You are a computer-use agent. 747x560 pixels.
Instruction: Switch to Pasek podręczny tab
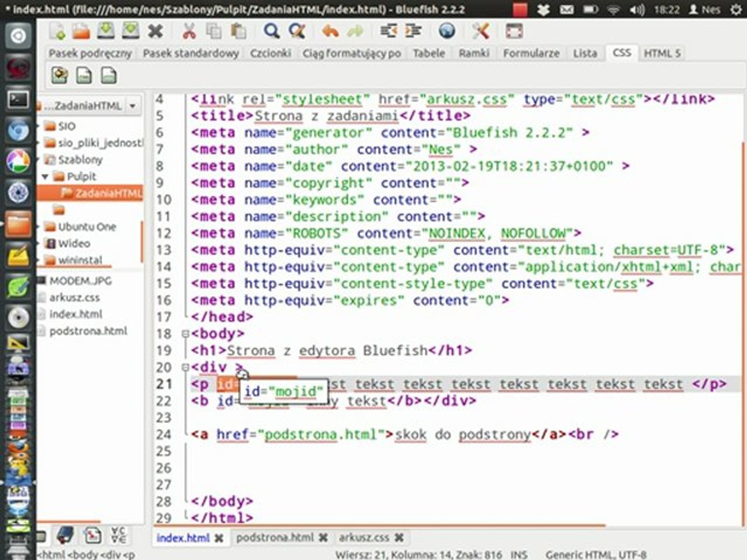pyautogui.click(x=90, y=53)
